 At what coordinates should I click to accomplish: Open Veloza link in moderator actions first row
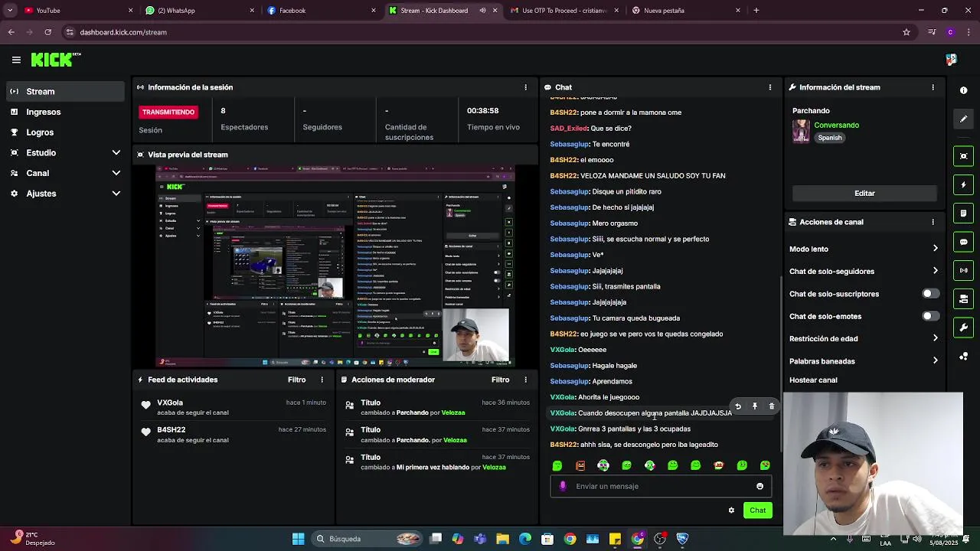tap(452, 412)
